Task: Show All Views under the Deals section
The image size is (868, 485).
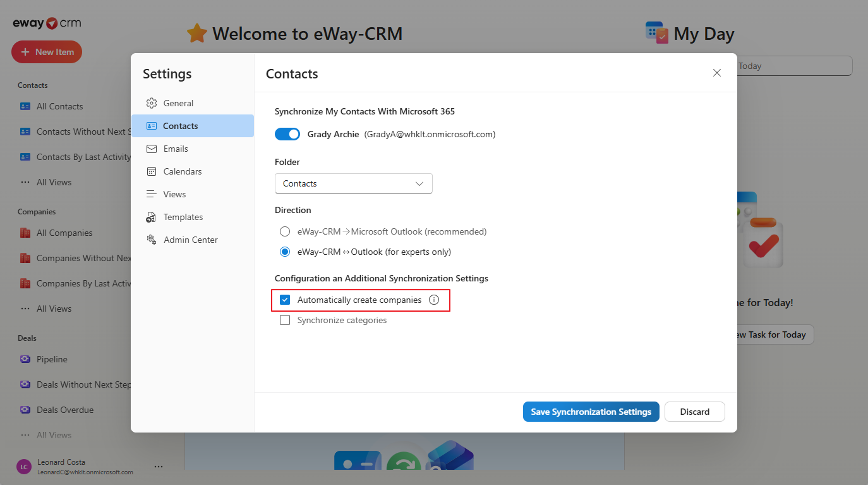Action: 54,435
